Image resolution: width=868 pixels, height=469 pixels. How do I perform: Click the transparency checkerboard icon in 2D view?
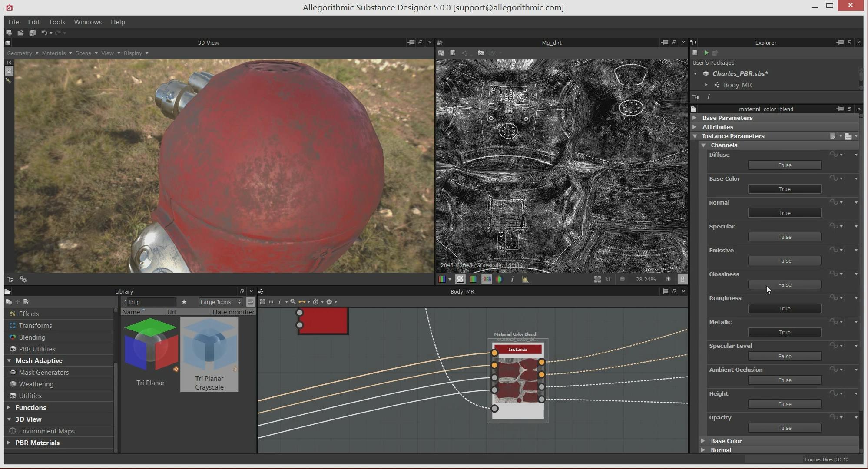pyautogui.click(x=460, y=279)
